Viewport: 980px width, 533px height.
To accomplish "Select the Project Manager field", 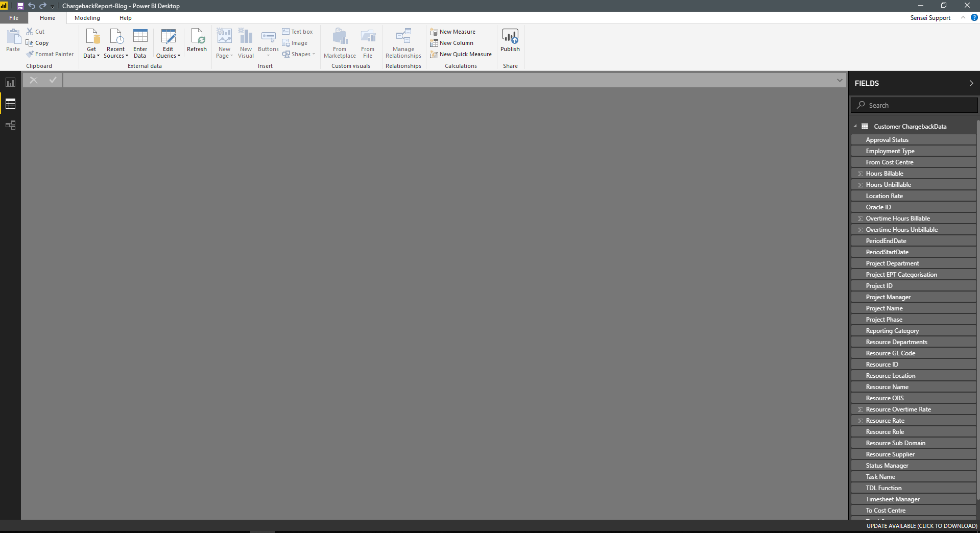I will [x=914, y=297].
